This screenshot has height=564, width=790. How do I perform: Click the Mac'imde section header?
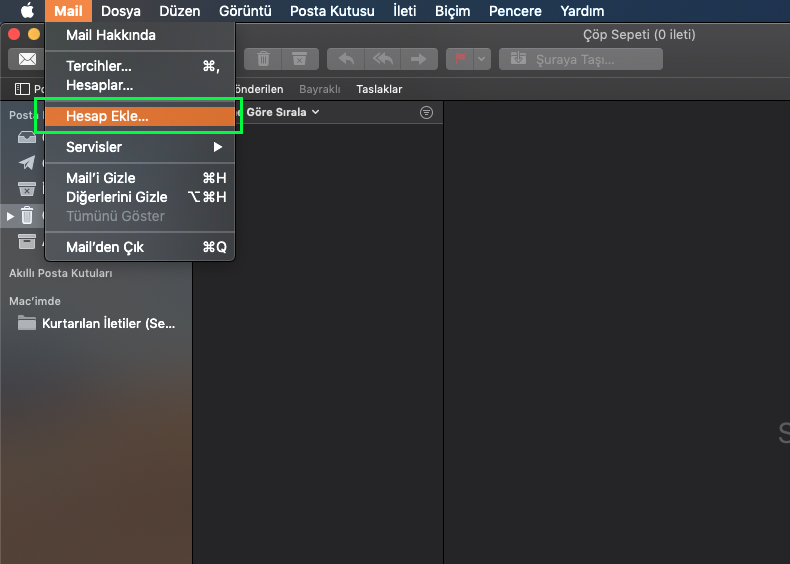pyautogui.click(x=35, y=301)
